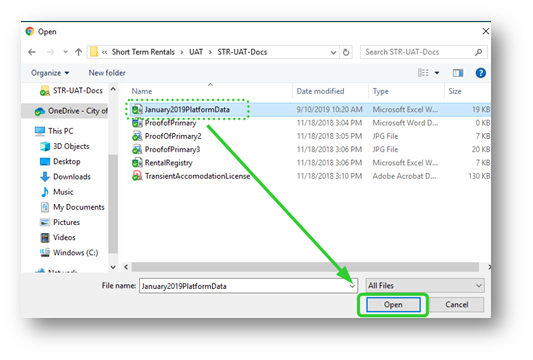Click the Videos filmstrip icon
This screenshot has height=360, width=533.
click(x=45, y=237)
